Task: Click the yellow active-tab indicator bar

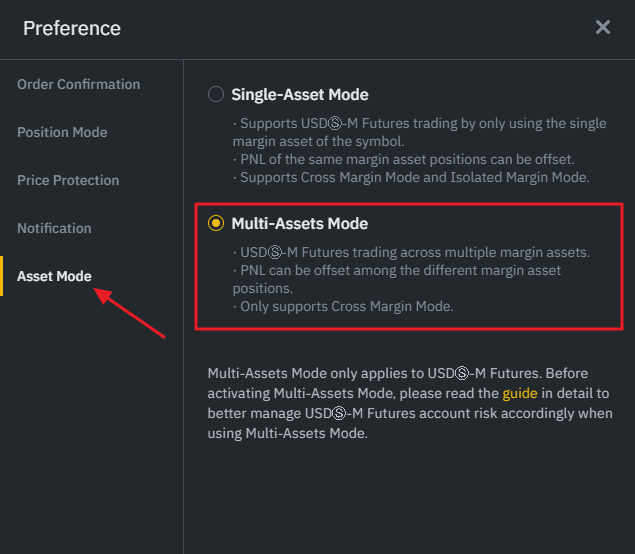Action: point(2,276)
